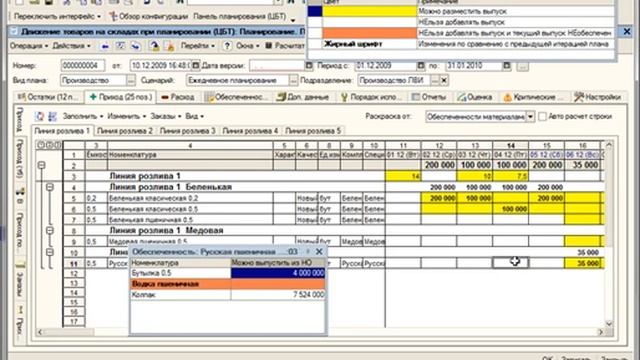640x360 pixels.
Task: Open Панель планирования (ЦБТ) toolbar item
Action: 239,17
